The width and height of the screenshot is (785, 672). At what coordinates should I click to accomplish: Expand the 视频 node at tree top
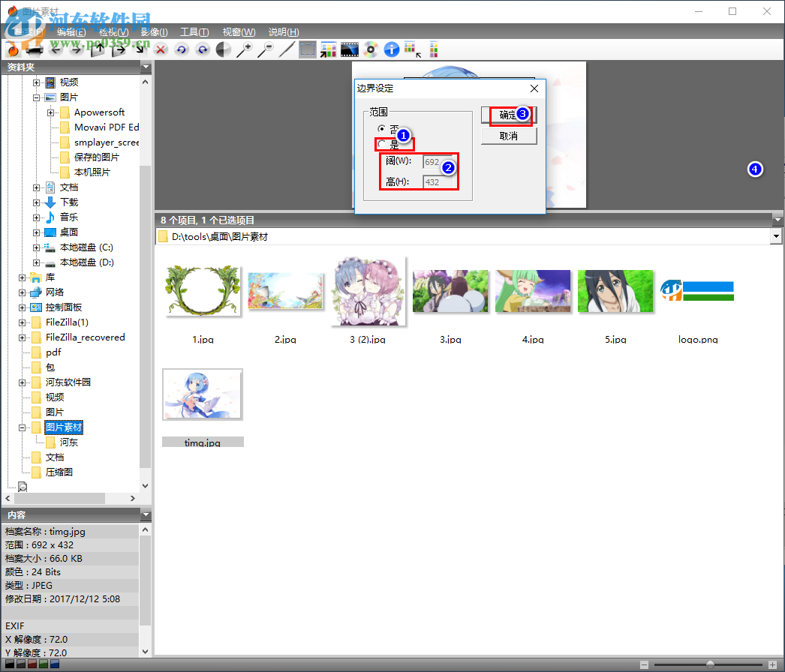click(x=37, y=82)
